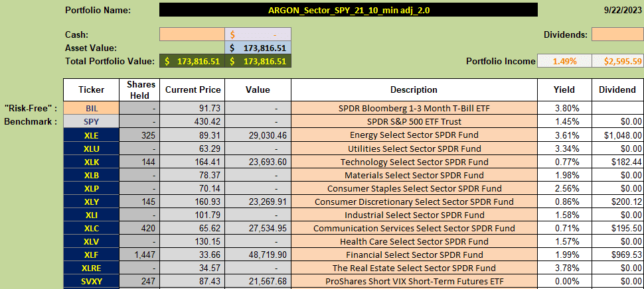
Task: Select the BIL risk-free ticker cell
Action: point(92,109)
